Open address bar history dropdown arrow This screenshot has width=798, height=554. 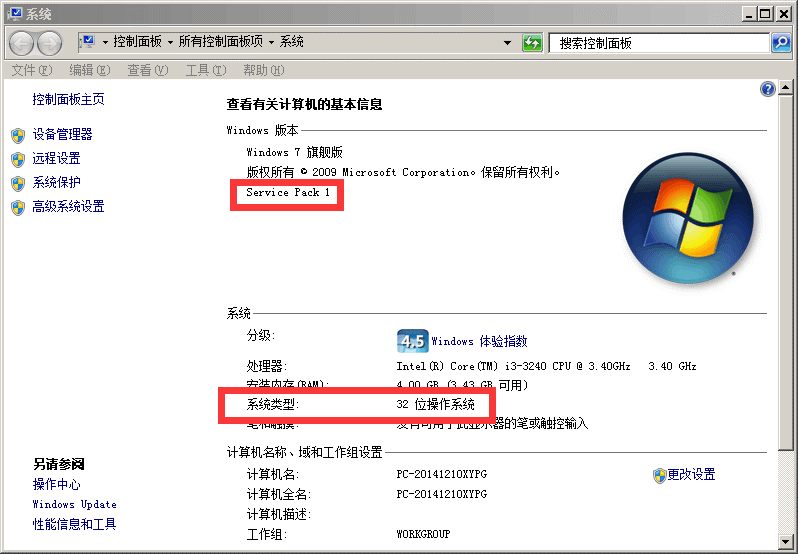(507, 43)
